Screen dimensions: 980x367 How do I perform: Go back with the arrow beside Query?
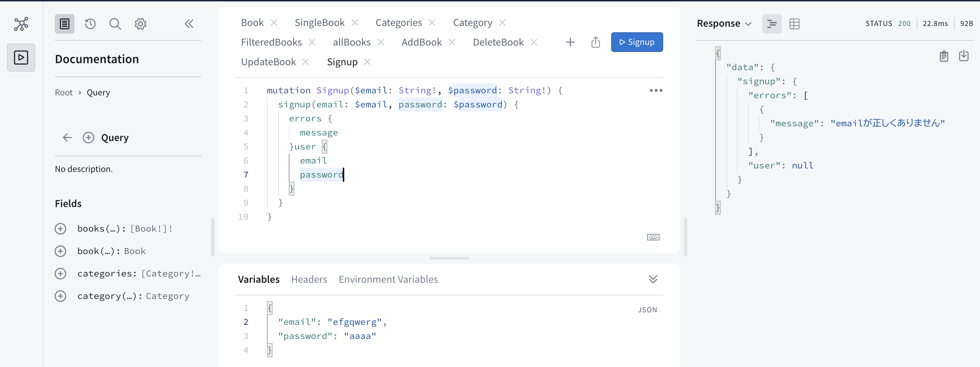[67, 138]
